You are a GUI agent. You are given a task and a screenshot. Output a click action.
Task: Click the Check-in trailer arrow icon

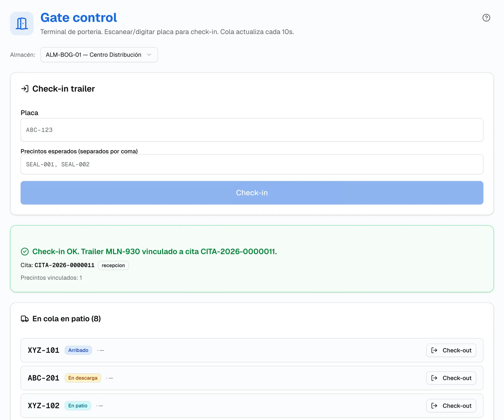(25, 89)
